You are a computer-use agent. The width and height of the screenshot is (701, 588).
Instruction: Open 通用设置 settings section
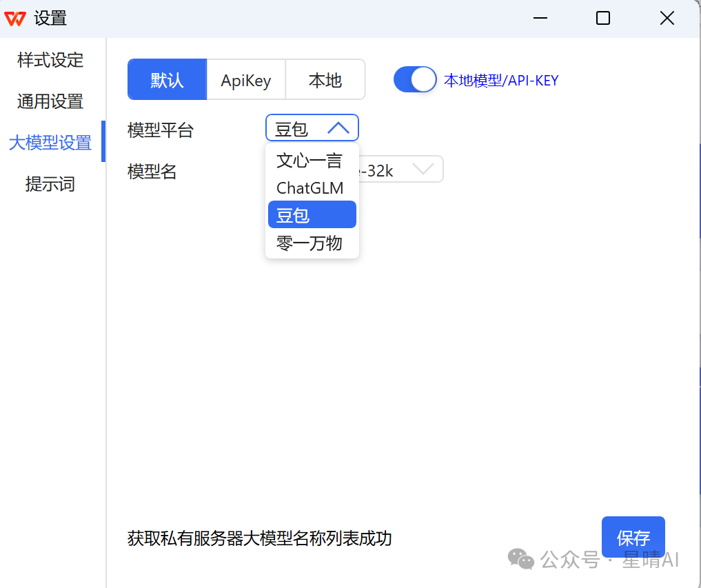(x=50, y=101)
